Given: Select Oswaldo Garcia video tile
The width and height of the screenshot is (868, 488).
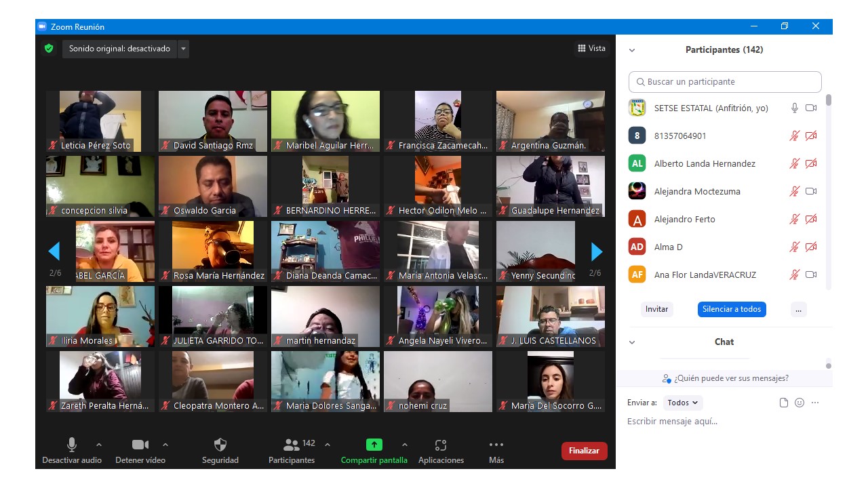Looking at the screenshot, I should coord(213,186).
